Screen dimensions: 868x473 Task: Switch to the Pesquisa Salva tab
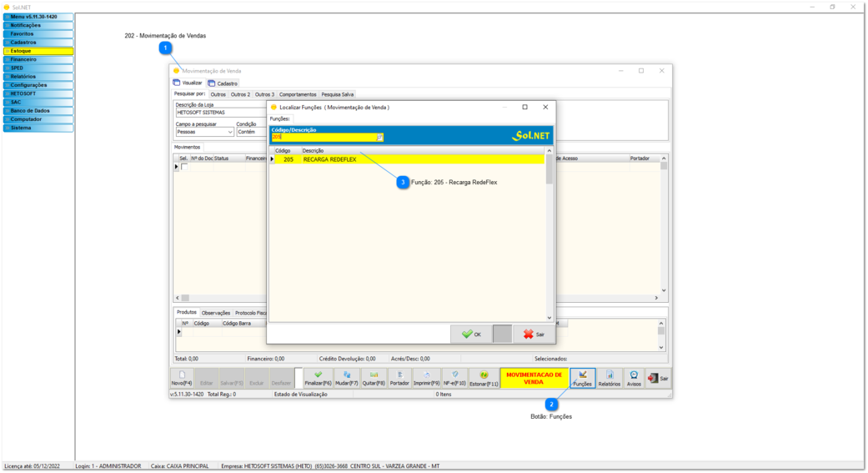click(337, 95)
